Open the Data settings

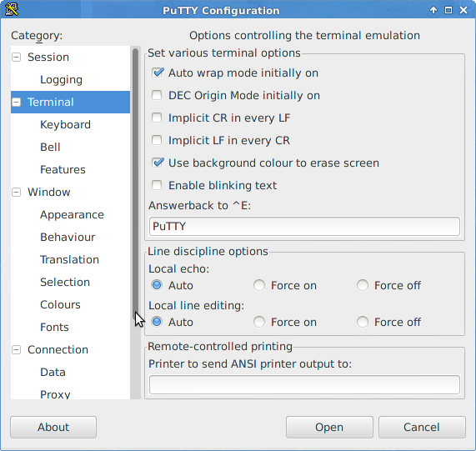click(x=53, y=372)
